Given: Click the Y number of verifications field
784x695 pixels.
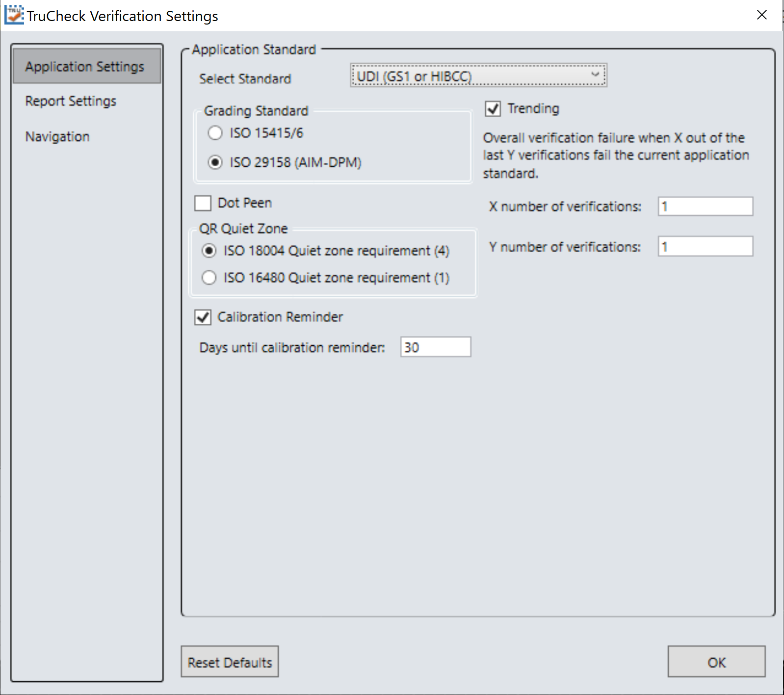Looking at the screenshot, I should pos(706,246).
